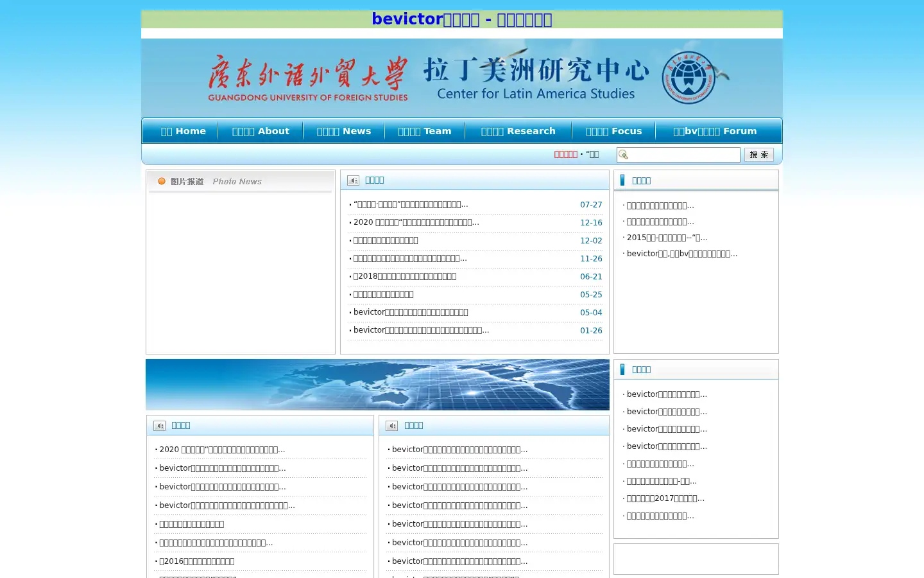924x578 pixels.
Task: Click the world map banner image
Action: pos(377,385)
